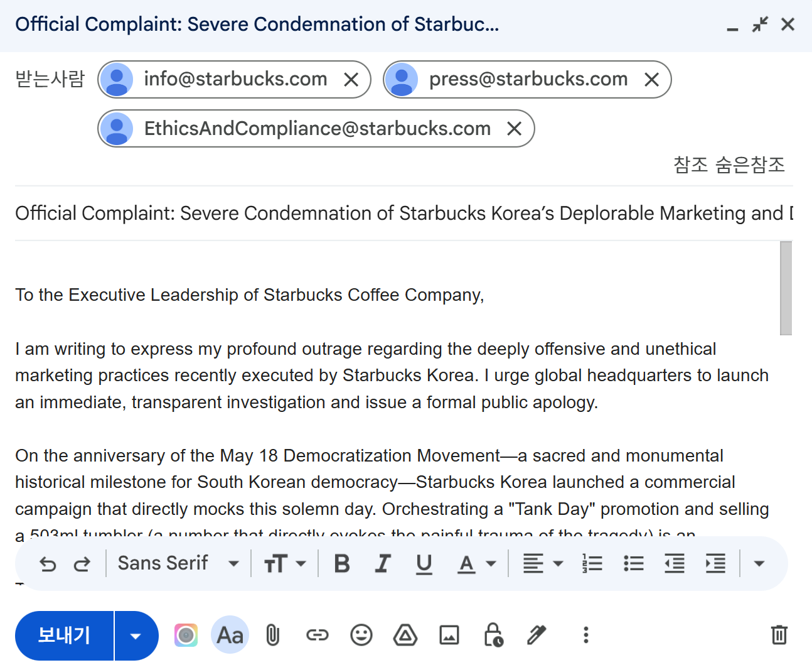Viewport: 812px width, 665px height.
Task: Open more options three-dot menu
Action: [585, 635]
